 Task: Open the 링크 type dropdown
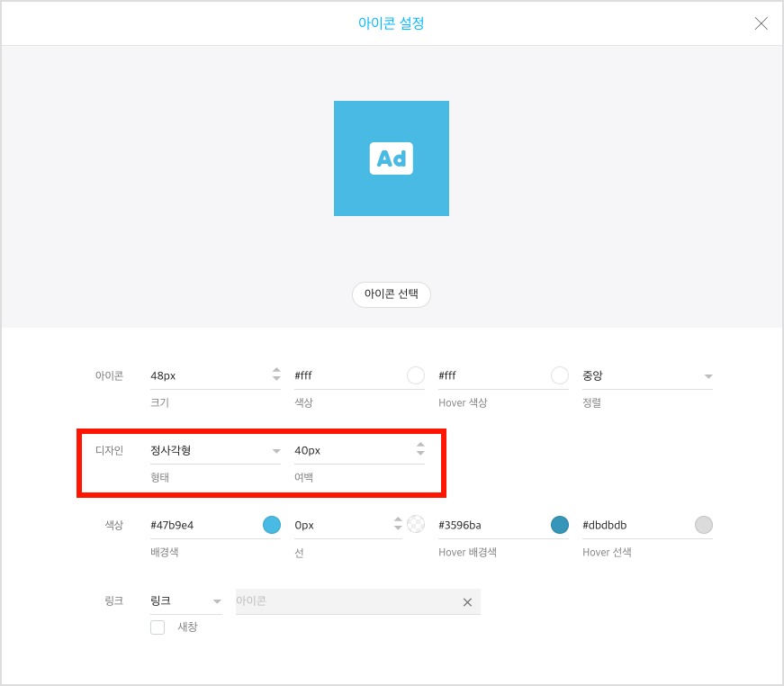(x=186, y=601)
